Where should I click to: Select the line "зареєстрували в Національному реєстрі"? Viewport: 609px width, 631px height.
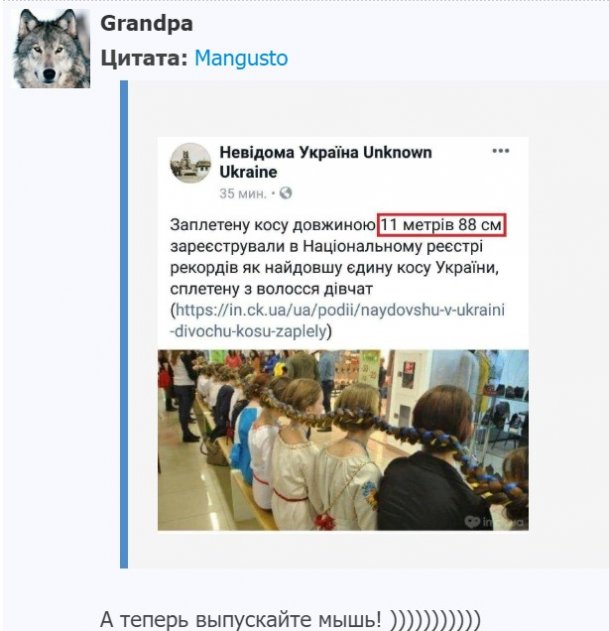pos(326,246)
